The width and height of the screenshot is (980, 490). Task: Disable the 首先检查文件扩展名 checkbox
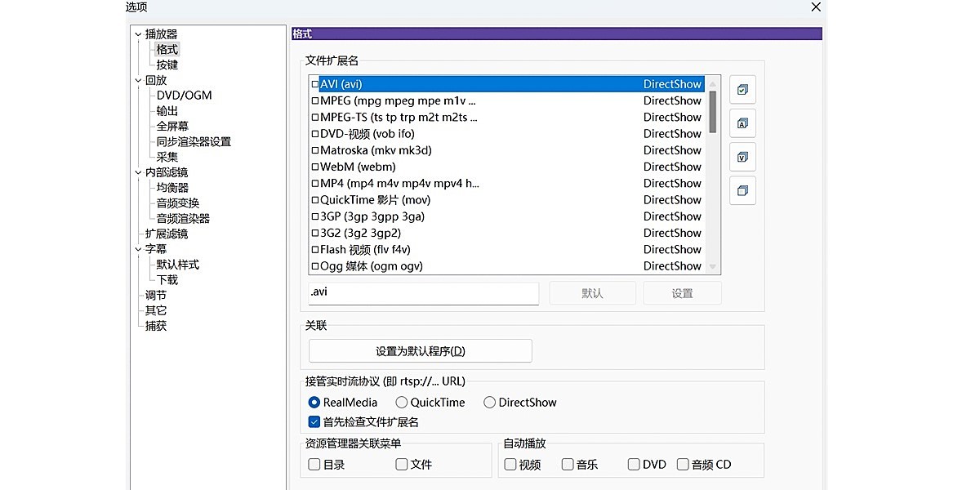(314, 421)
